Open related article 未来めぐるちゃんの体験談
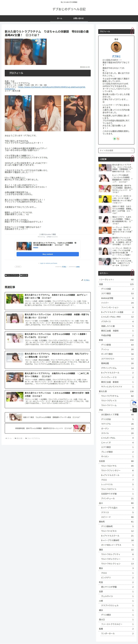The image size is (138, 644). pyautogui.click(x=48, y=301)
